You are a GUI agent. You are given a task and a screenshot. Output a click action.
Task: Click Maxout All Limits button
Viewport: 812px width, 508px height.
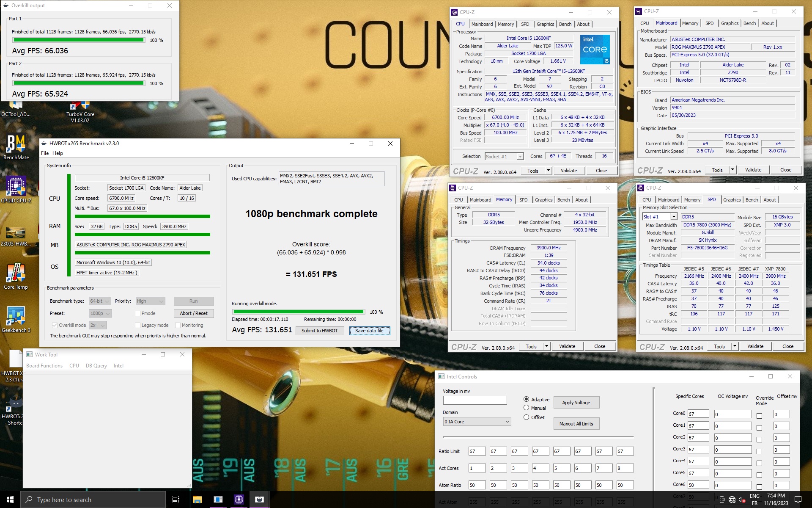pyautogui.click(x=576, y=424)
